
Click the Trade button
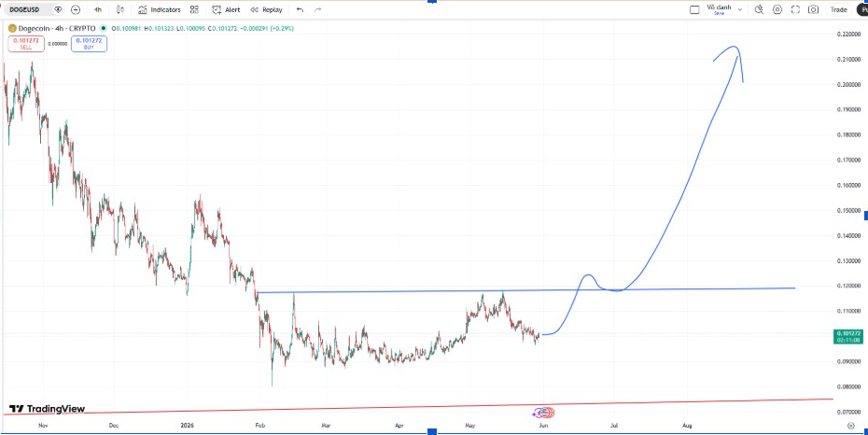[839, 9]
